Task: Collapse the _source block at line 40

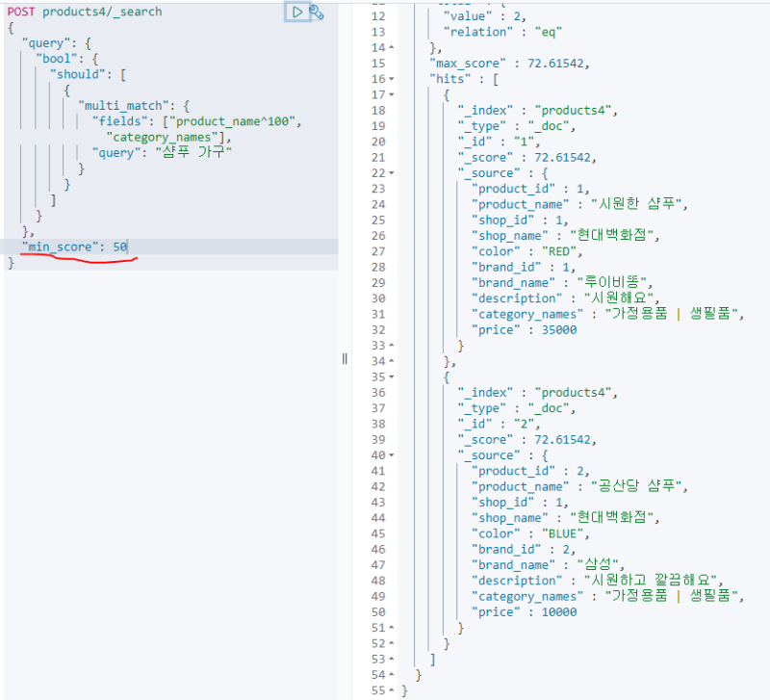Action: [392, 455]
